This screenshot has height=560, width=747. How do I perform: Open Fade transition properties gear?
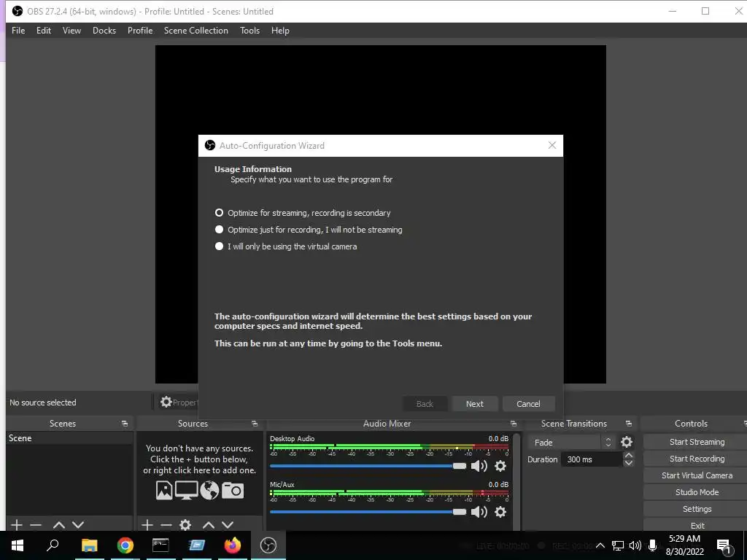click(627, 443)
